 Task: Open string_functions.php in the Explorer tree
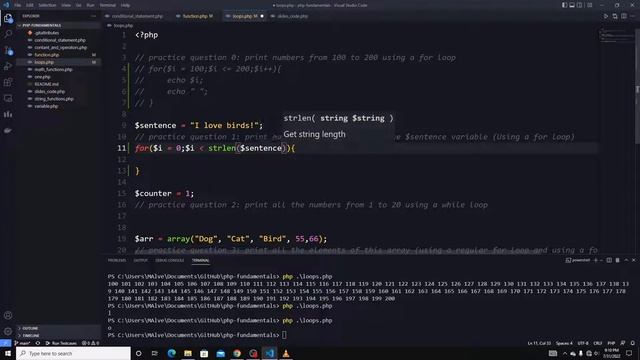[58, 99]
